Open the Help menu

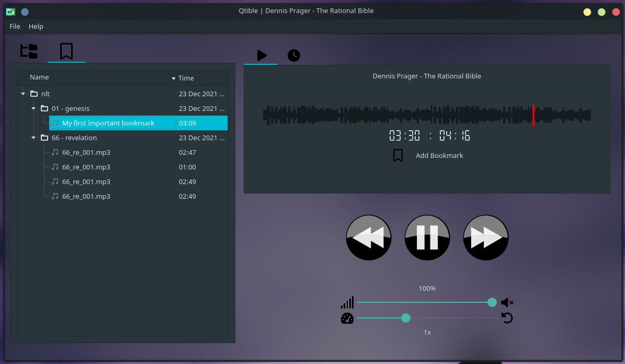click(x=36, y=26)
